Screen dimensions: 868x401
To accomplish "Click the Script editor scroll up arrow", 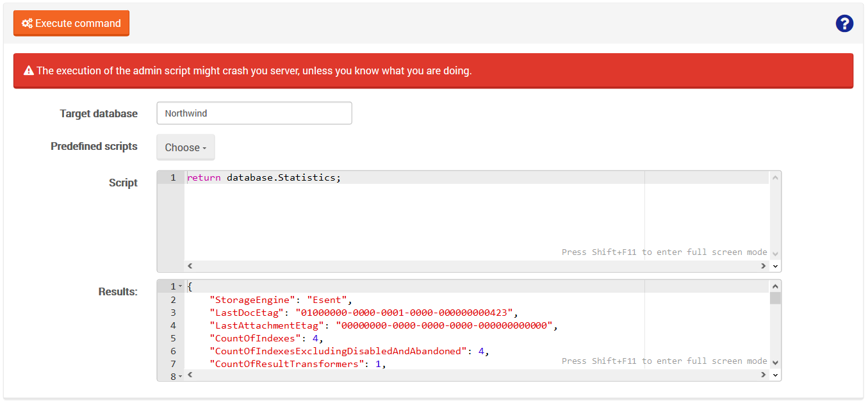I will click(x=775, y=178).
